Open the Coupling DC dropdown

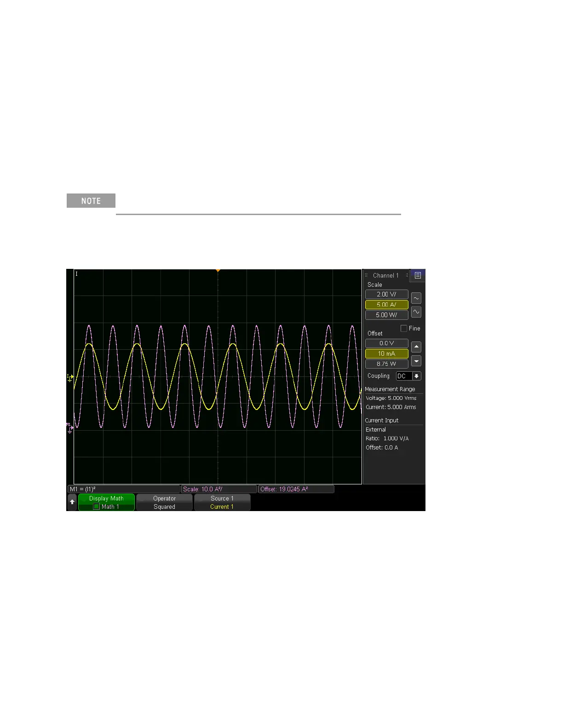[408, 376]
